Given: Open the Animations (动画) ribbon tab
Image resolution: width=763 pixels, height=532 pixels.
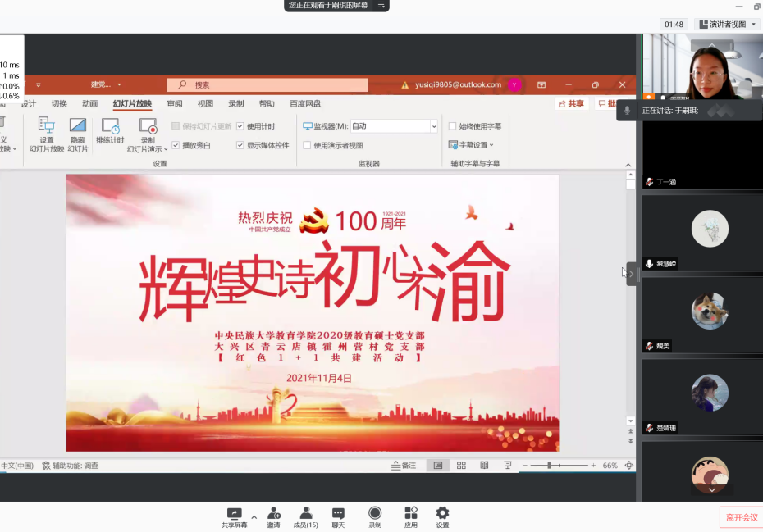Looking at the screenshot, I should tap(89, 104).
